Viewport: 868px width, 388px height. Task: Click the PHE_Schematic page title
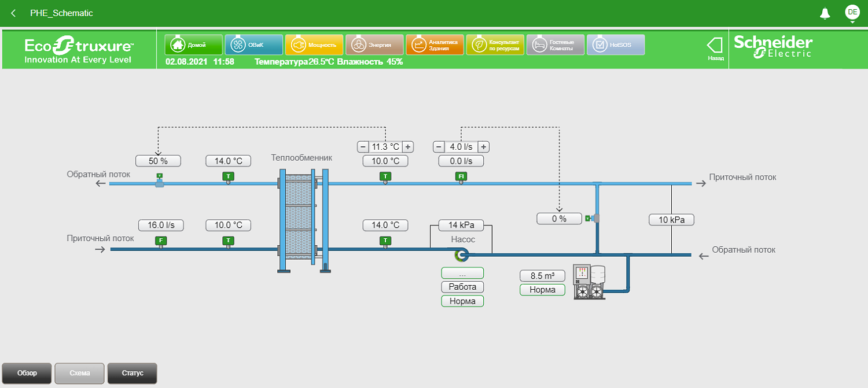click(61, 13)
